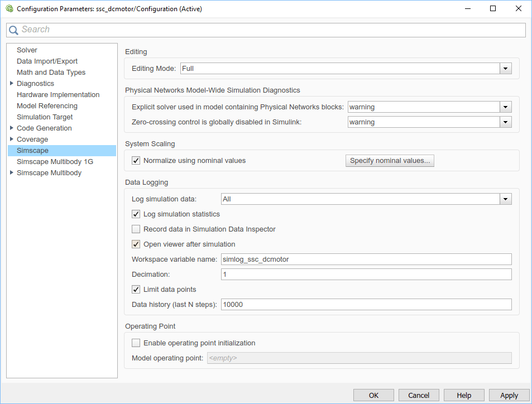This screenshot has width=532, height=404.
Task: Toggle Limit data points checkbox
Action: point(136,290)
